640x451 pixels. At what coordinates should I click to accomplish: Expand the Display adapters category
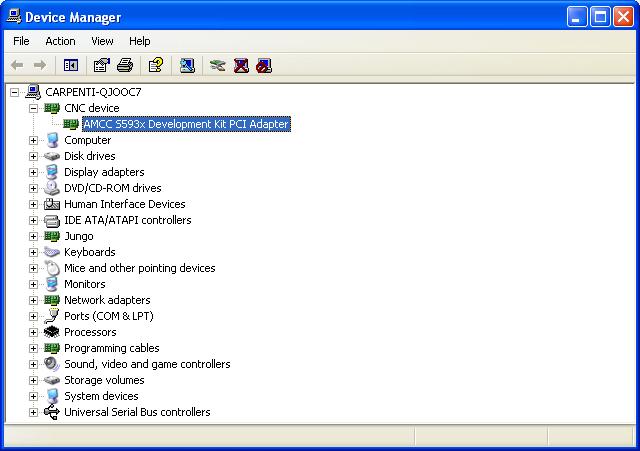(33, 172)
